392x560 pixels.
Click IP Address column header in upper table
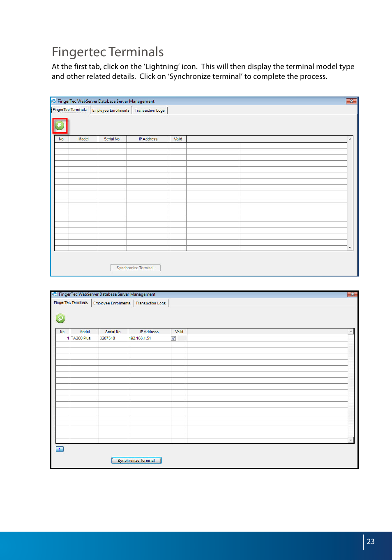tap(148, 139)
